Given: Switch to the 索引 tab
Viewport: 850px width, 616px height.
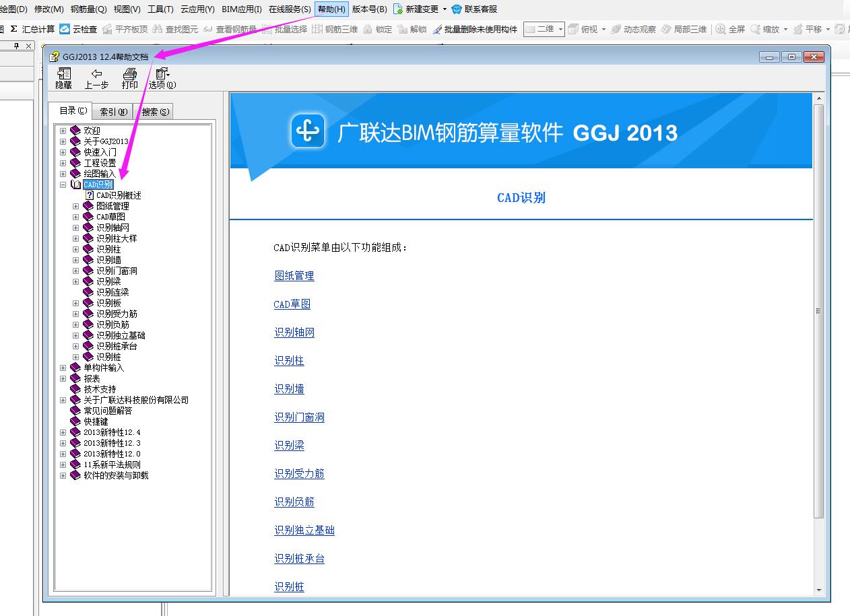Looking at the screenshot, I should click(114, 112).
